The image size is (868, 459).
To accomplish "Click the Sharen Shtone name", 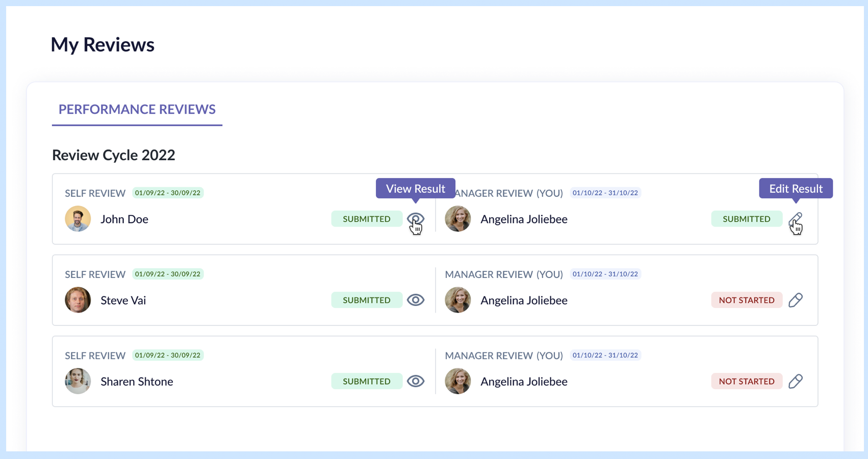I will pos(137,381).
